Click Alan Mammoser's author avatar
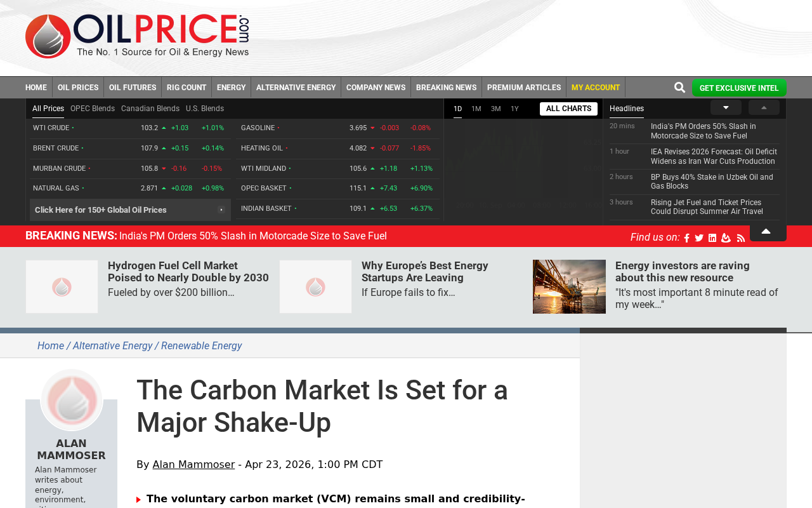The height and width of the screenshot is (508, 812). (72, 400)
